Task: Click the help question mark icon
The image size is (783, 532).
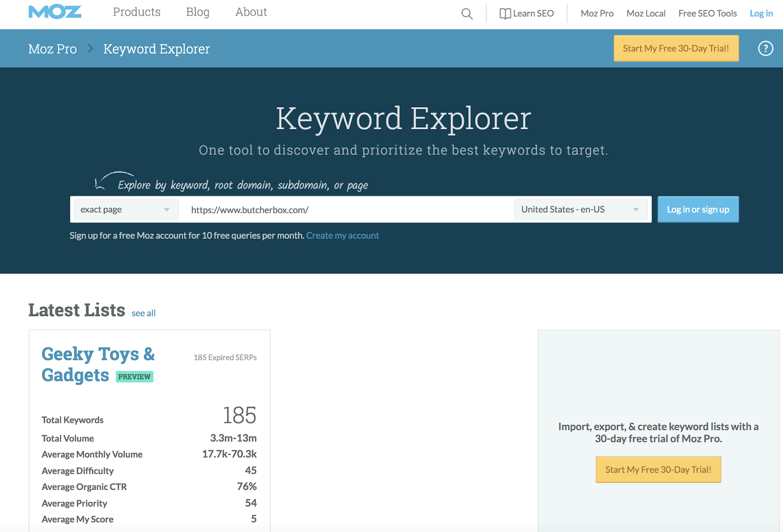Action: (x=765, y=48)
